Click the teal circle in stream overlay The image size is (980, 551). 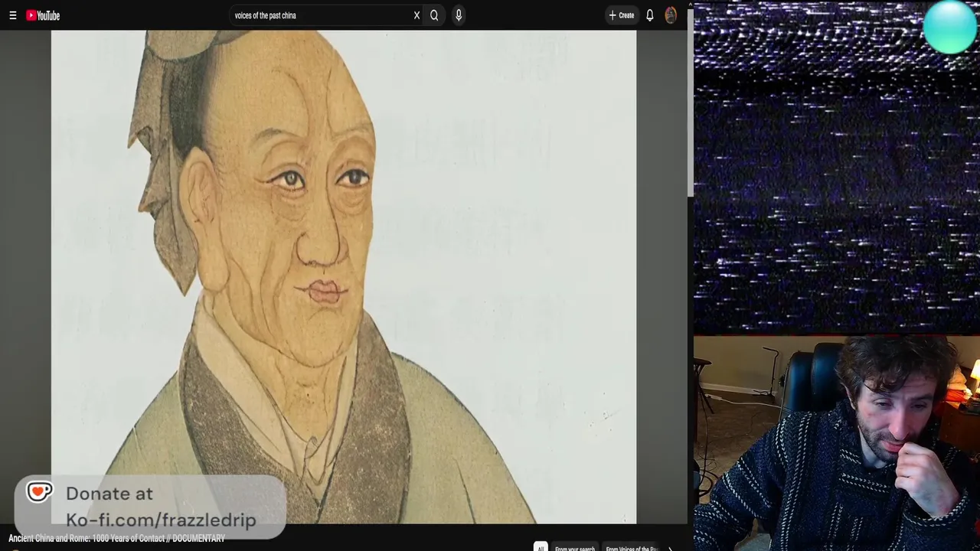950,28
